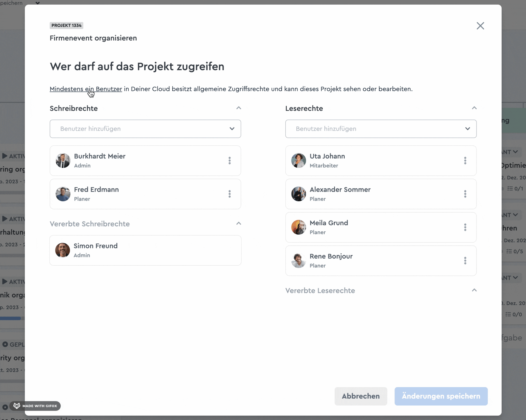Open three-dot menu for Uta Johann
526x420 pixels.
click(465, 161)
